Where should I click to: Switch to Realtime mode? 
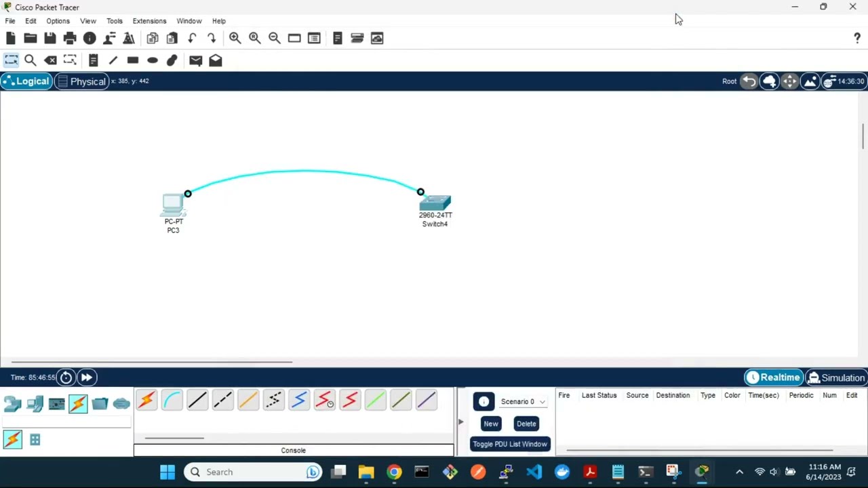pos(773,378)
